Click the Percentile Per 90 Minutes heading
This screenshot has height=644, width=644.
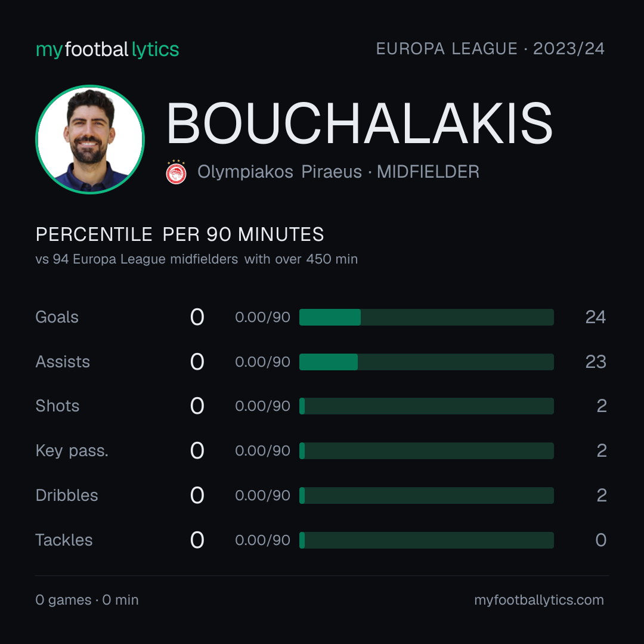[179, 234]
